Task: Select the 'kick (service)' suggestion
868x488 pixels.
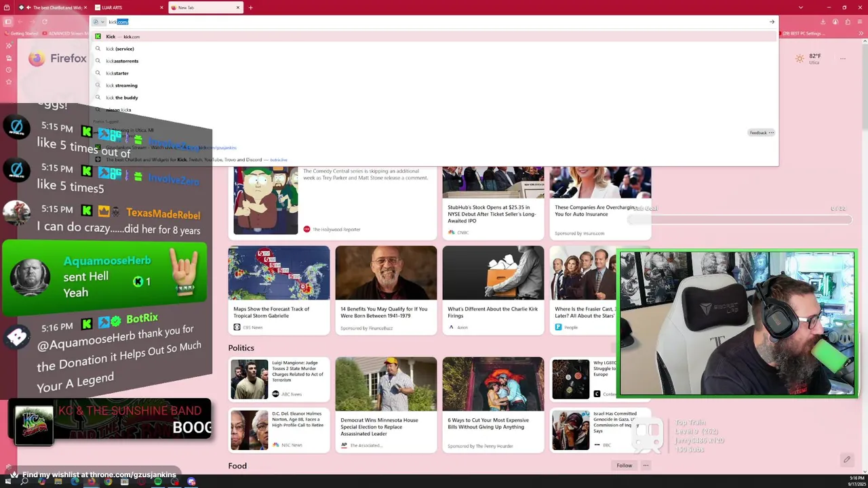Action: pos(434,49)
